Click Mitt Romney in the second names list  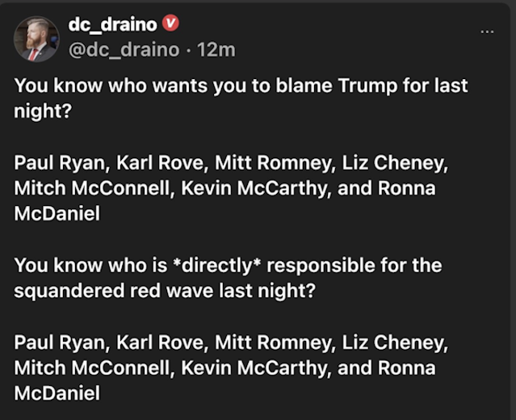coord(273,342)
